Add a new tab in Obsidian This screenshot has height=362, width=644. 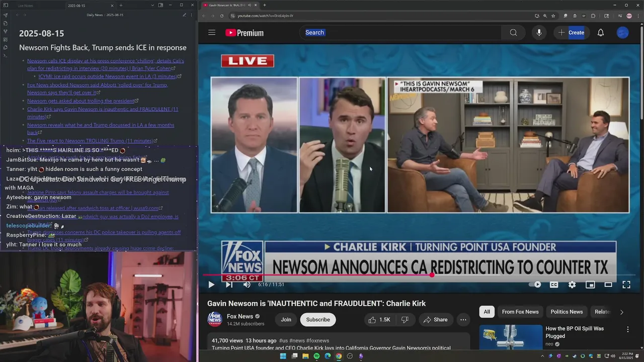point(121,5)
